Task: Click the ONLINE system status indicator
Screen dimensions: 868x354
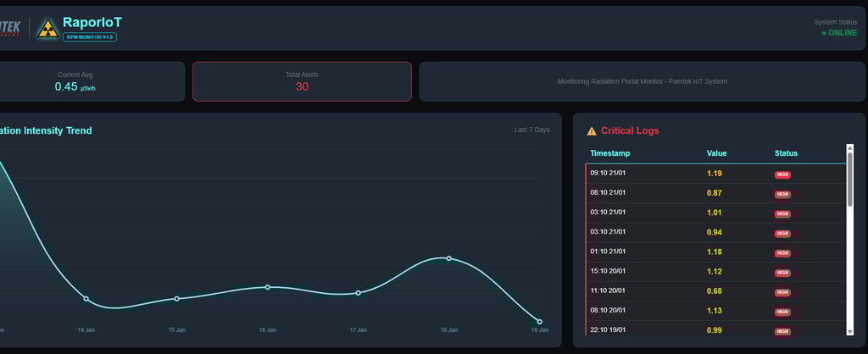Action: tap(839, 33)
